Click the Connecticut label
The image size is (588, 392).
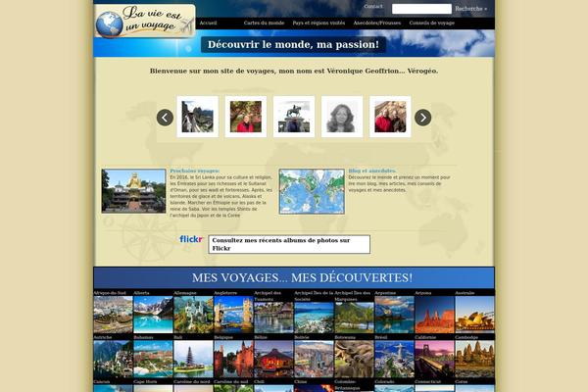click(428, 382)
